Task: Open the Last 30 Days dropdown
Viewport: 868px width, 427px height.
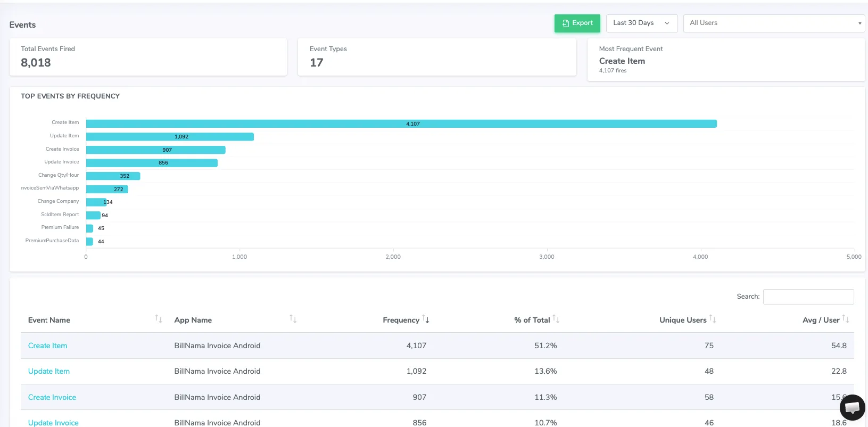Action: coord(641,23)
